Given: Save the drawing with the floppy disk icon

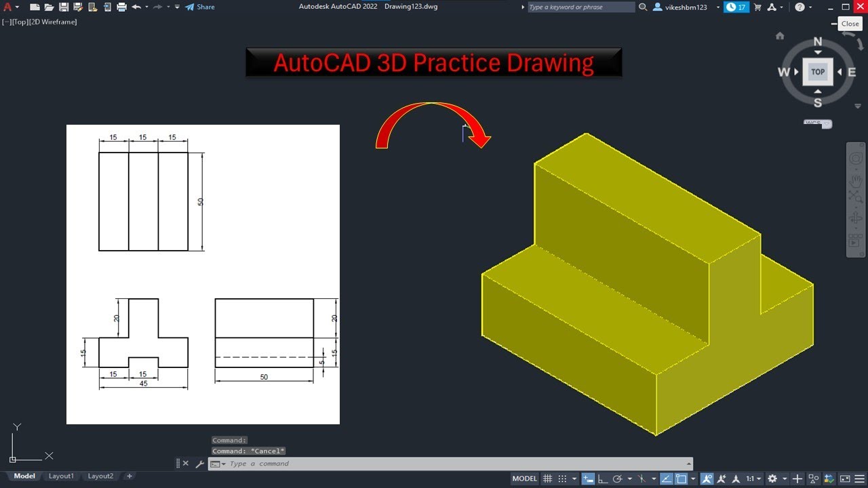Looking at the screenshot, I should click(x=64, y=7).
